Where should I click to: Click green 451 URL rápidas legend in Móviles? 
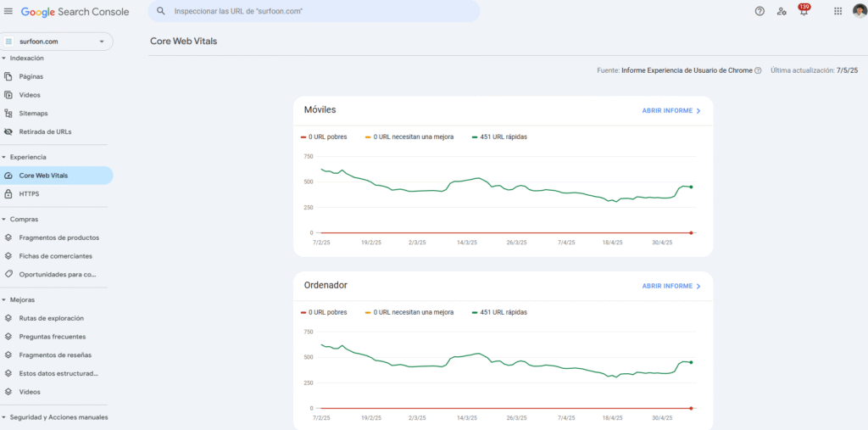tap(503, 137)
